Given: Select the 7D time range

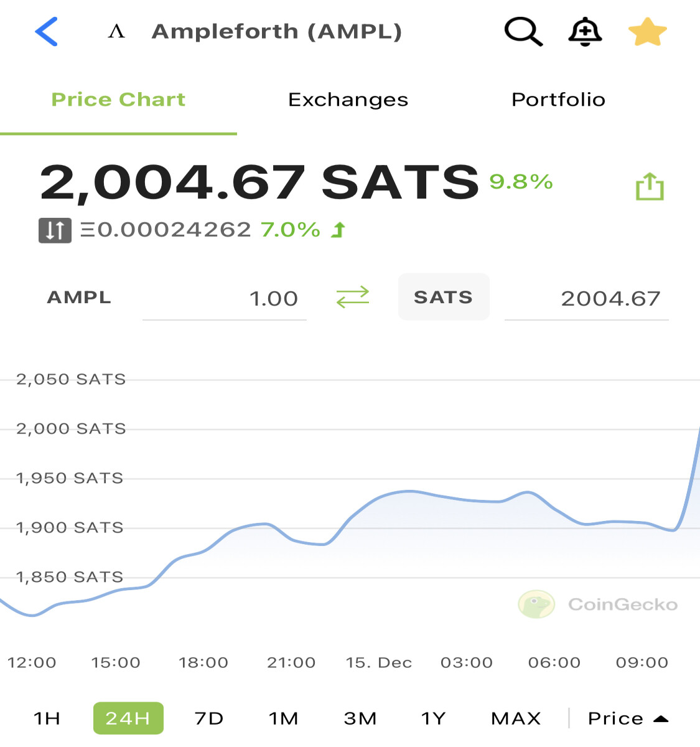Looking at the screenshot, I should (x=208, y=718).
